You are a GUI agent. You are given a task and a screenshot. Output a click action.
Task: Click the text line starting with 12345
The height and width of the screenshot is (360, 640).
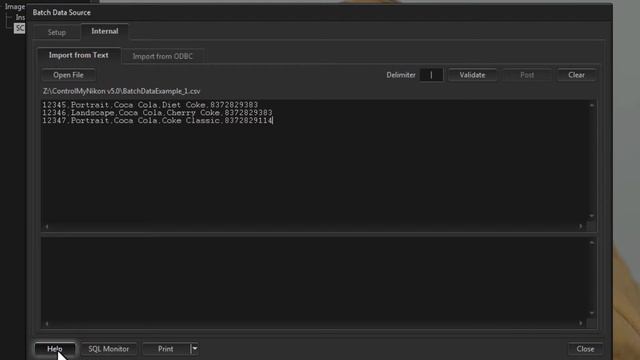coord(150,105)
